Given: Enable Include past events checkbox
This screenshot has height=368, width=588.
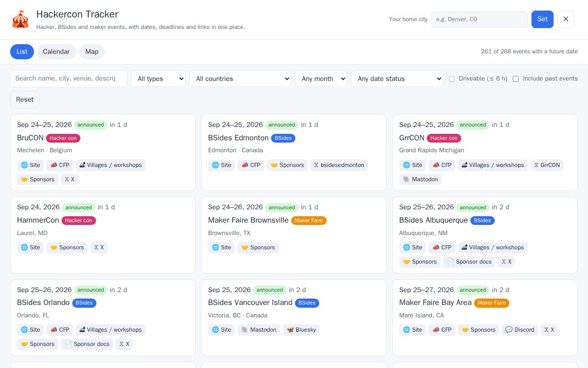Looking at the screenshot, I should pyautogui.click(x=515, y=79).
